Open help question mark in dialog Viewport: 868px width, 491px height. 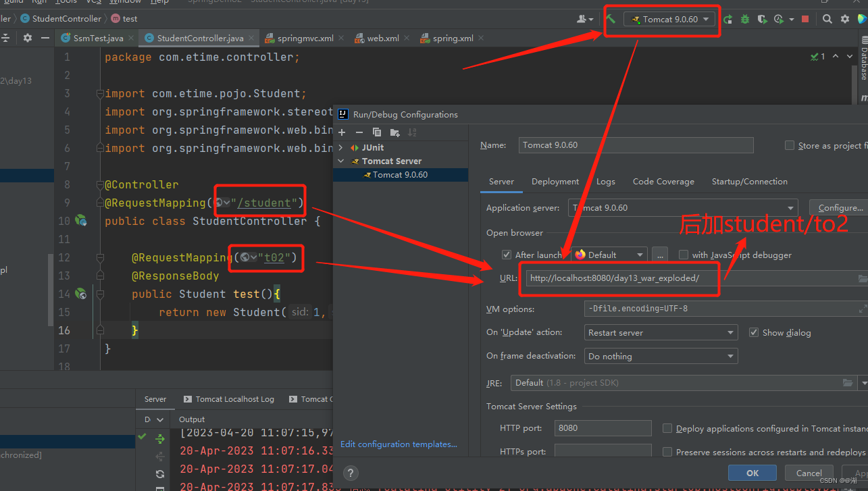point(351,473)
